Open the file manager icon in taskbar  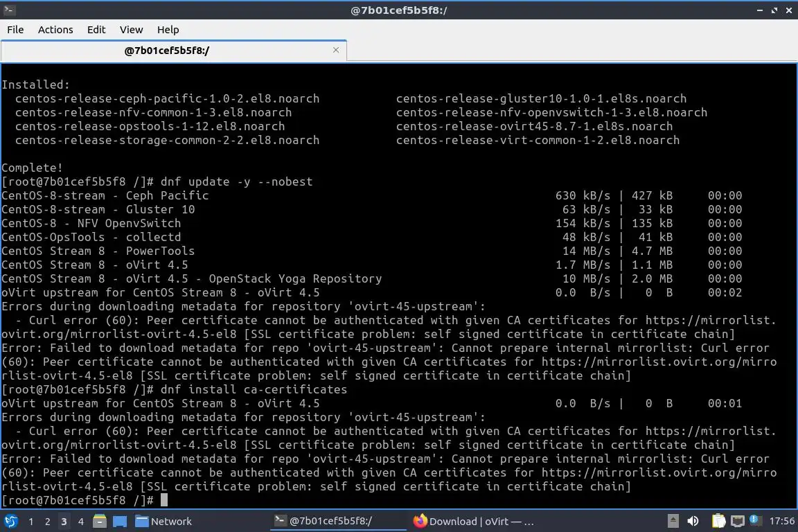pos(100,522)
